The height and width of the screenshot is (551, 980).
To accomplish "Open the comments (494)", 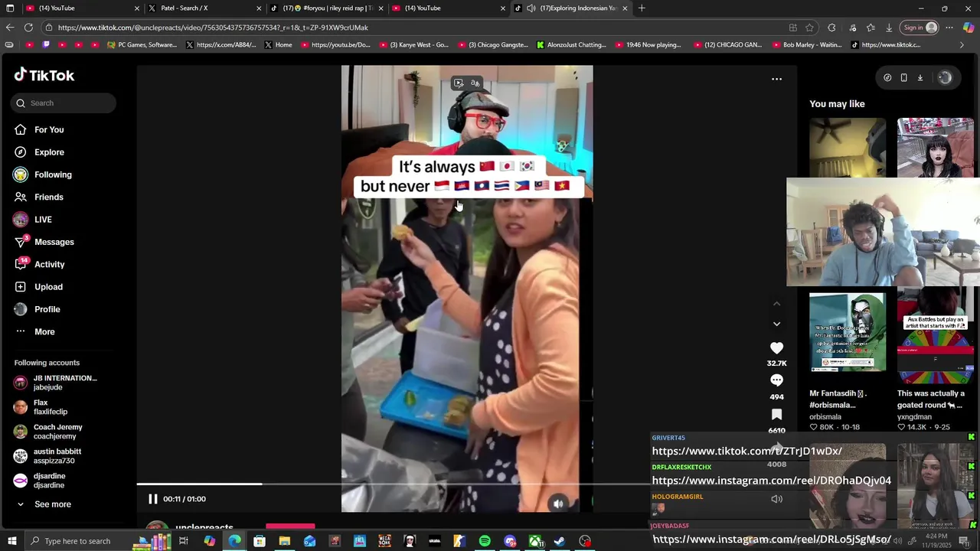I will (x=776, y=380).
